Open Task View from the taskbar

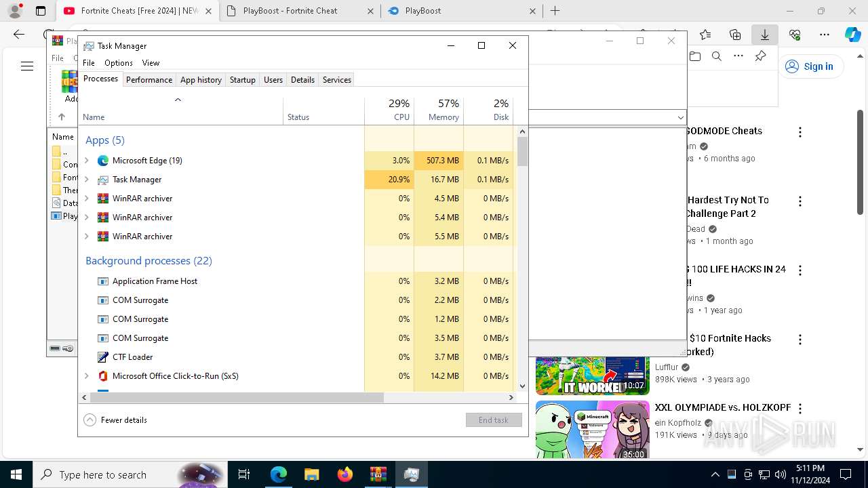tap(244, 474)
